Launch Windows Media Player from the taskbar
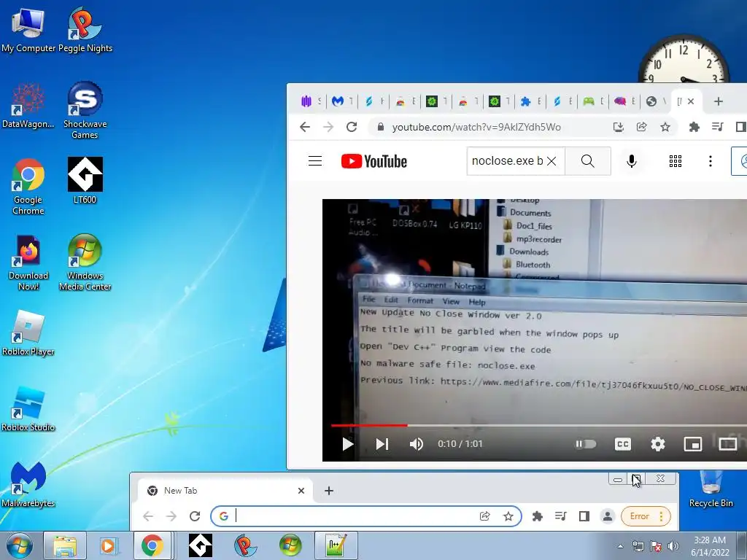Viewport: 747px width, 560px height. [x=109, y=545]
